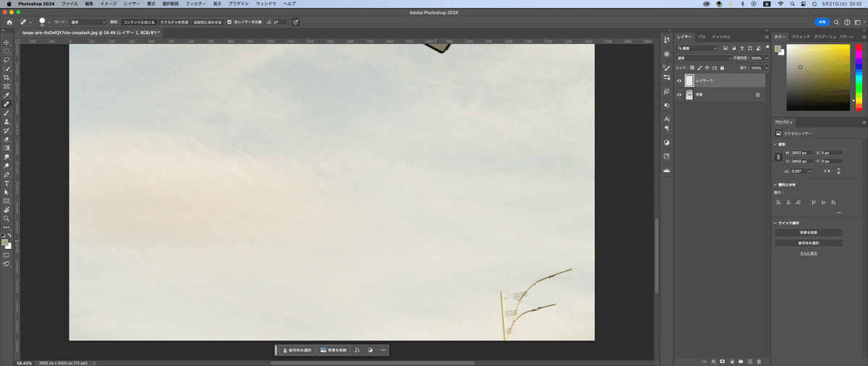The height and width of the screenshot is (366, 868).
Task: Toggle lock image pixels brush icon
Action: 699,67
